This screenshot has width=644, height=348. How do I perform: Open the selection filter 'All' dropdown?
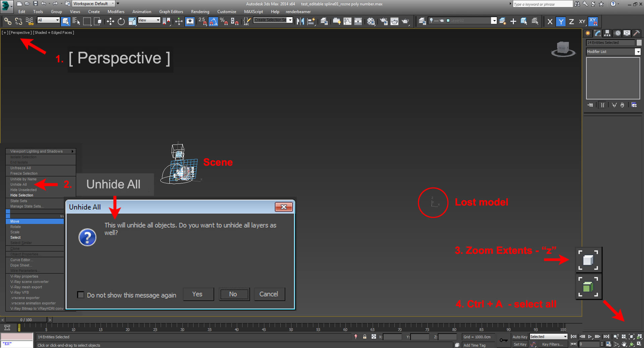tap(48, 20)
